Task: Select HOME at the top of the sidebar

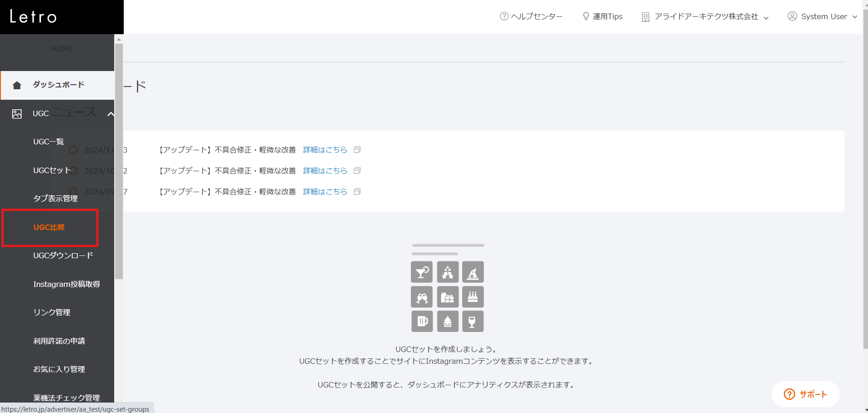Action: point(61,49)
